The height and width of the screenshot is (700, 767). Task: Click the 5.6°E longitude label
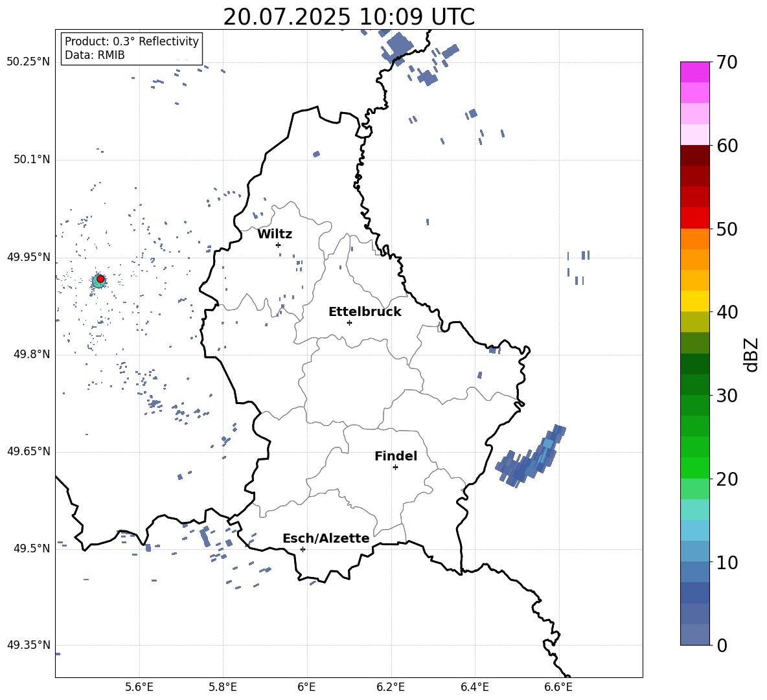tap(139, 687)
